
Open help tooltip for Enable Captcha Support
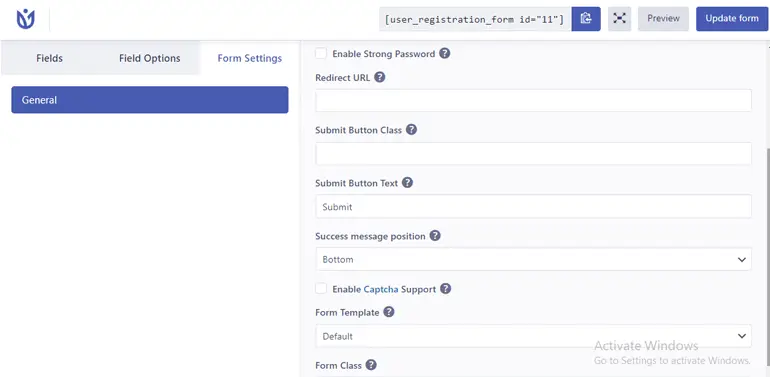click(x=445, y=289)
